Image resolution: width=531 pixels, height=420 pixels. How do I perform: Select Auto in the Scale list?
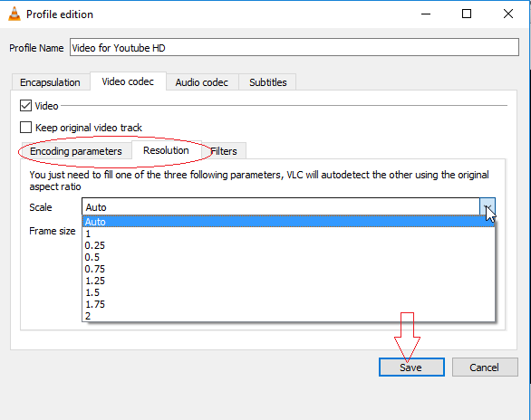pyautogui.click(x=288, y=222)
